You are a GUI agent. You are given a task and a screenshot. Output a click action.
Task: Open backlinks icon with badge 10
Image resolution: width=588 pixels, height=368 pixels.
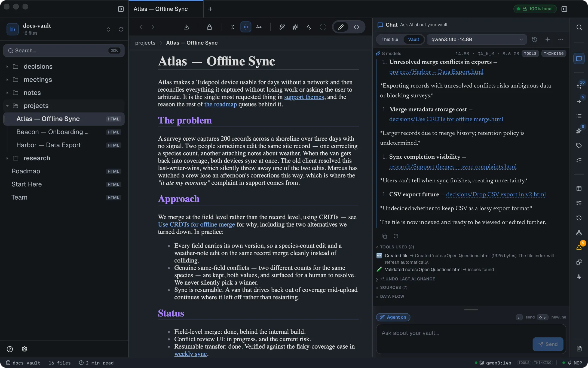click(x=579, y=86)
